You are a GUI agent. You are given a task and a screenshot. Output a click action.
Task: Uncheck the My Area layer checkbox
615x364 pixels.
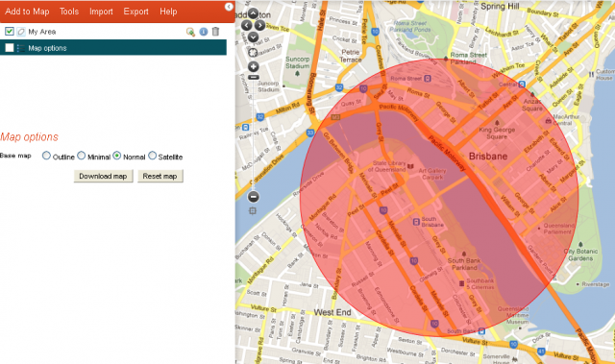pyautogui.click(x=10, y=31)
